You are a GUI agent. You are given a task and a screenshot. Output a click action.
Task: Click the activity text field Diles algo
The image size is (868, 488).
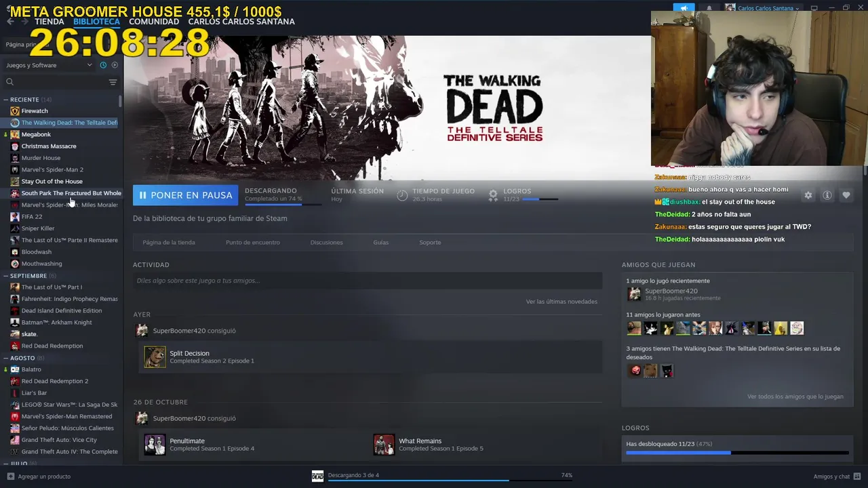tap(368, 281)
